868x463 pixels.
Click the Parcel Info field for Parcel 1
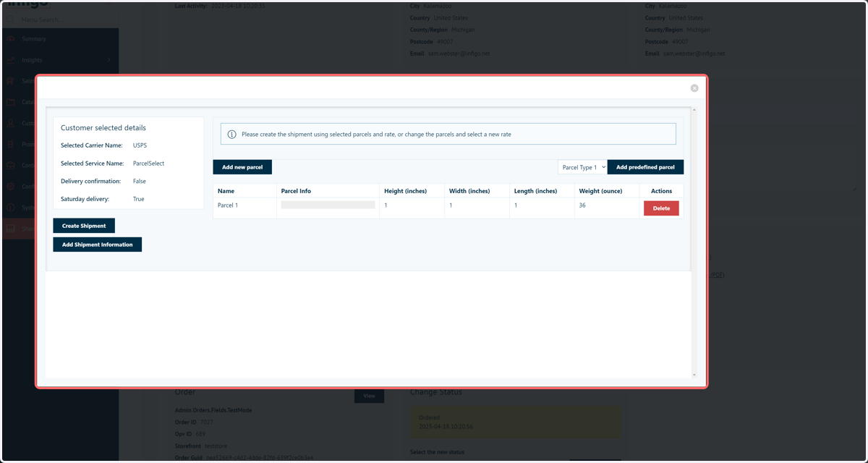tap(328, 205)
